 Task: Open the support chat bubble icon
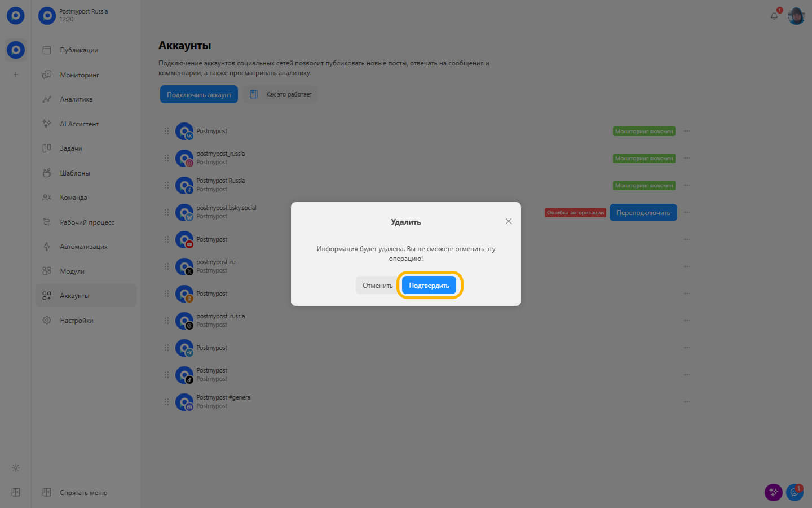(x=795, y=492)
